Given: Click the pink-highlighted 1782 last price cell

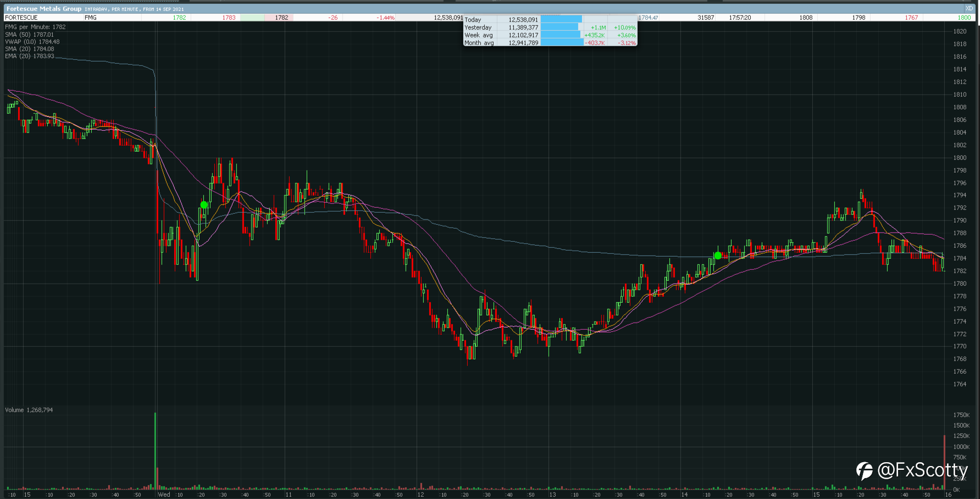Looking at the screenshot, I should click(279, 18).
